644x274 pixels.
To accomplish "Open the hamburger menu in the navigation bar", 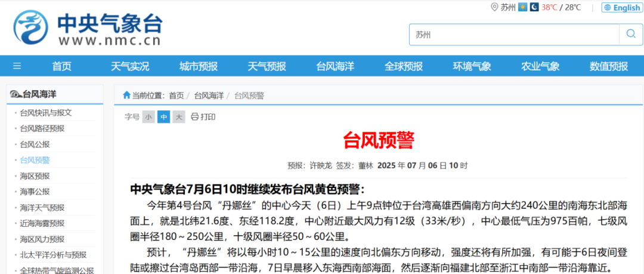I will pos(17,66).
